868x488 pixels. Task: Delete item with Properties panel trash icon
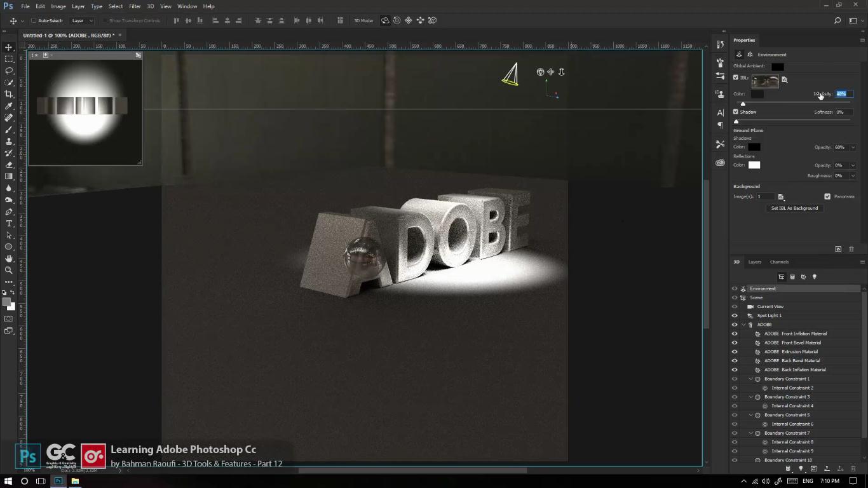(x=851, y=249)
